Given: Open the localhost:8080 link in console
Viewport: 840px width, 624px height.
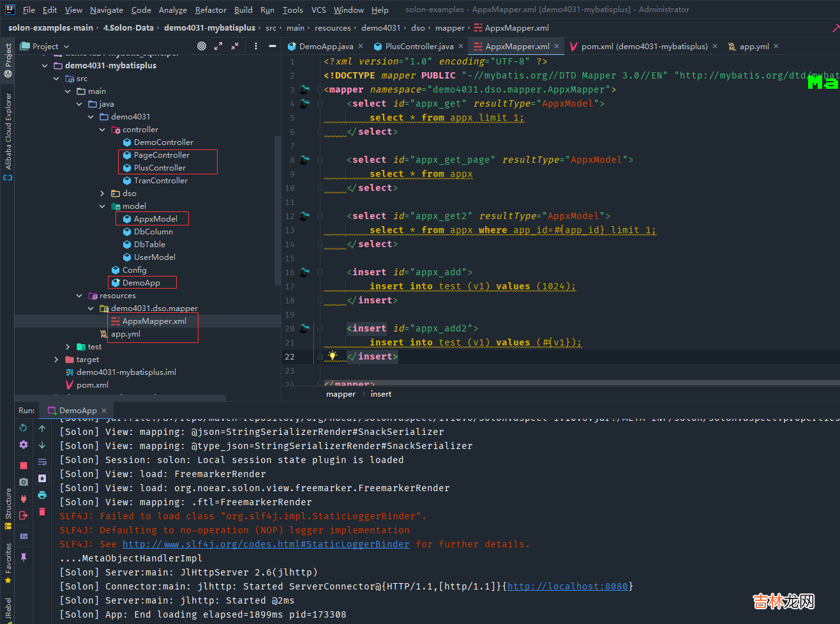Looking at the screenshot, I should 567,586.
